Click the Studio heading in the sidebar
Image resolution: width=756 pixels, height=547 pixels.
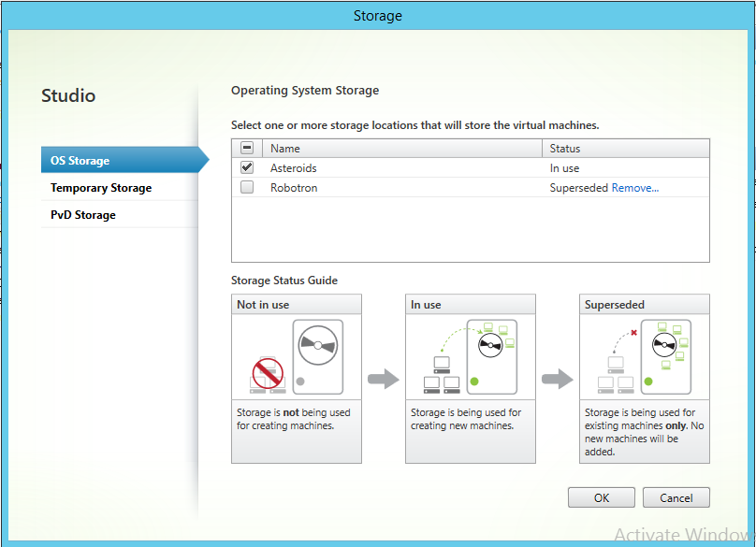(x=68, y=95)
